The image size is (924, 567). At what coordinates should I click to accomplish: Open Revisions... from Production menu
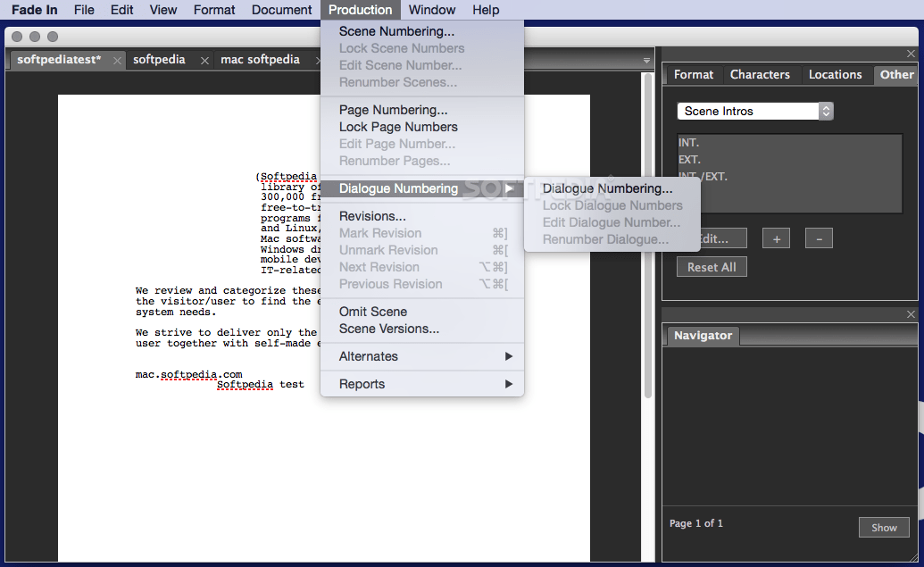[422, 216]
